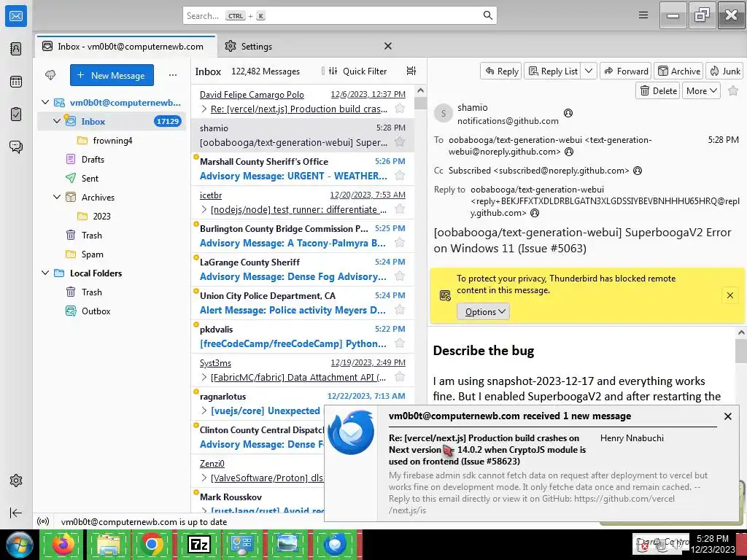Viewport: 747px width, 560px height.
Task: Expand the icetbr nodejs thread
Action: tap(204, 209)
